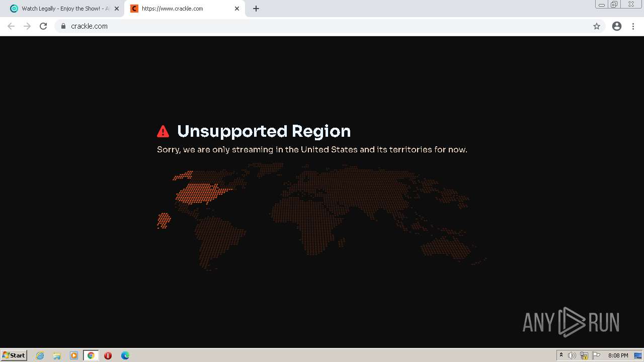The width and height of the screenshot is (644, 362).
Task: Click the Watch Legally tab favicon
Action: [x=14, y=9]
